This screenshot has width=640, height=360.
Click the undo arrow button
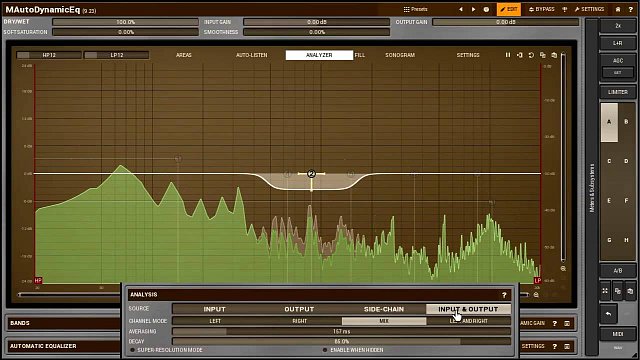pos(609,314)
